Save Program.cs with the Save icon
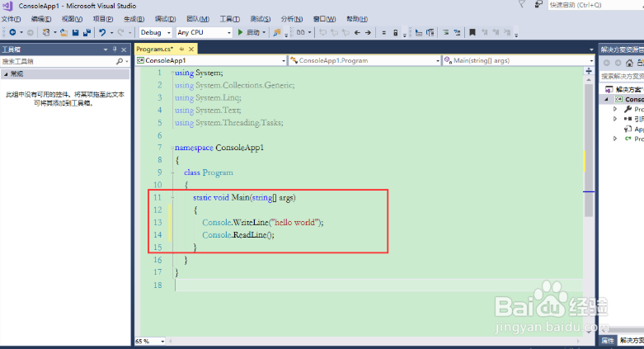The height and width of the screenshot is (349, 644). [x=75, y=32]
